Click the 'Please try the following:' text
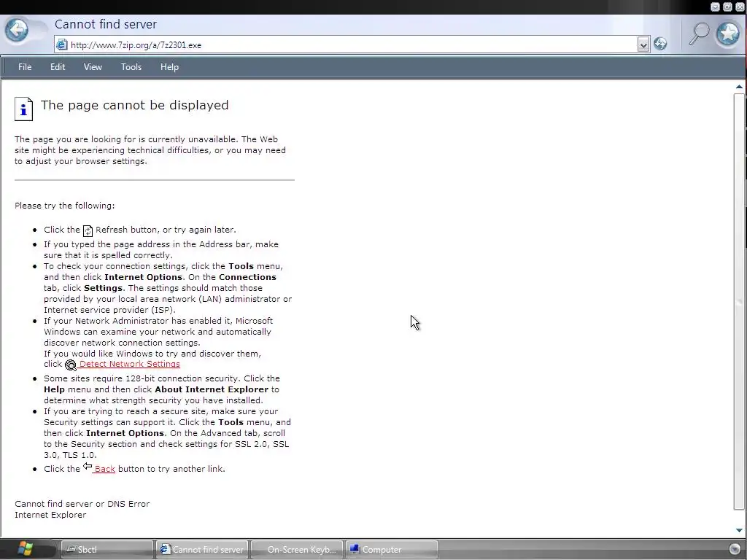This screenshot has width=747, height=560. click(64, 206)
